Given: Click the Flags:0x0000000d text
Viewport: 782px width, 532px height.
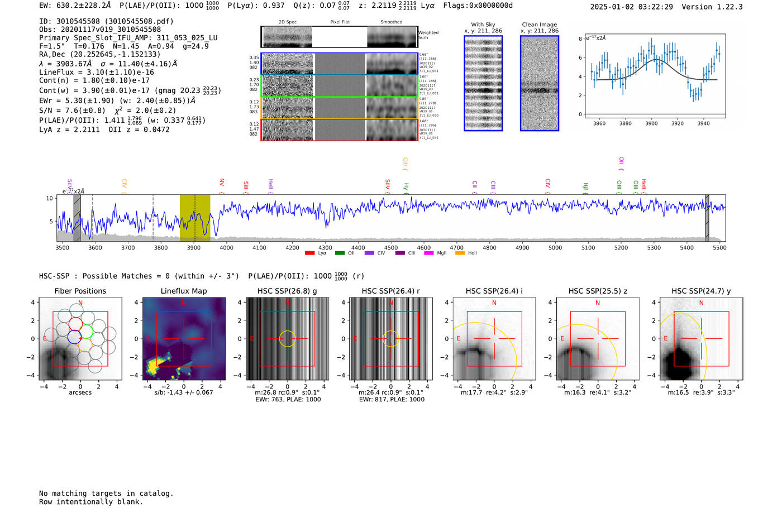Looking at the screenshot, I should [478, 6].
